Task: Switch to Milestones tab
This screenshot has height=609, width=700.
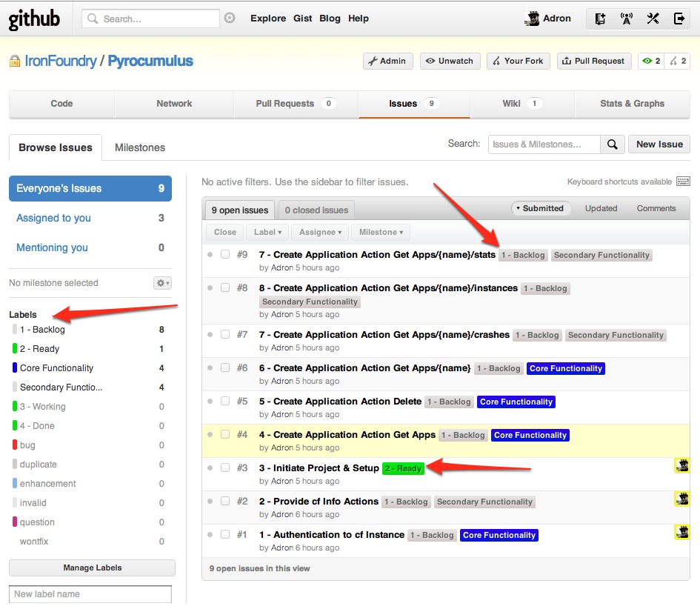Action: (x=140, y=147)
